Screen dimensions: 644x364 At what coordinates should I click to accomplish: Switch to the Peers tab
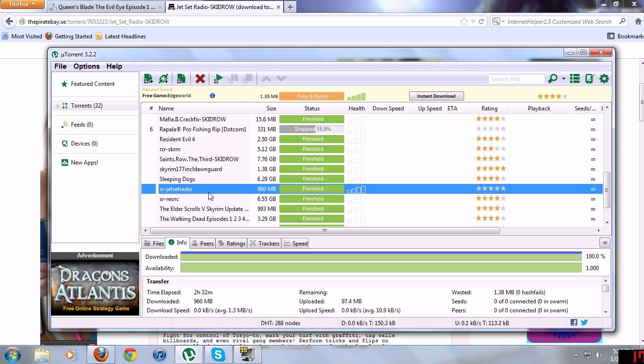coord(203,243)
